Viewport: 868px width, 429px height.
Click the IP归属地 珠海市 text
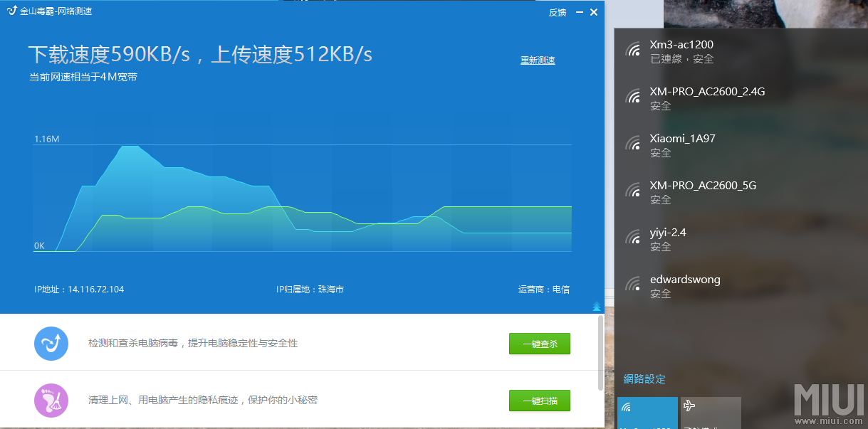point(310,290)
